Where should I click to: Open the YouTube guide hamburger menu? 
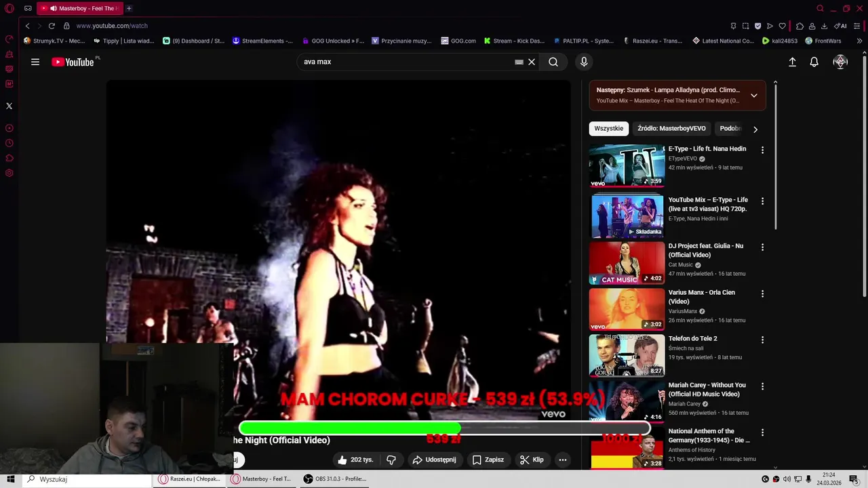point(35,62)
